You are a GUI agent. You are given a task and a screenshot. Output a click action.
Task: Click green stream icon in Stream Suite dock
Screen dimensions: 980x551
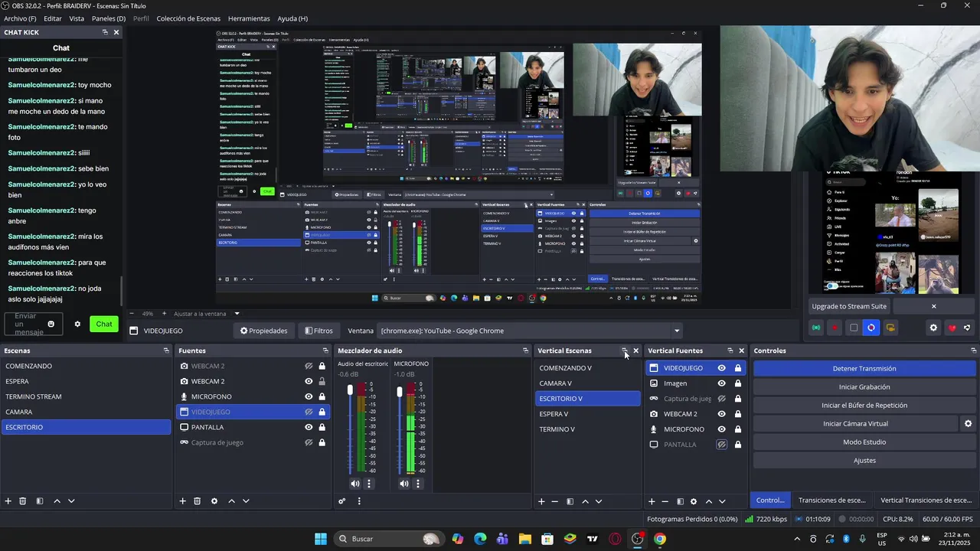pos(816,328)
